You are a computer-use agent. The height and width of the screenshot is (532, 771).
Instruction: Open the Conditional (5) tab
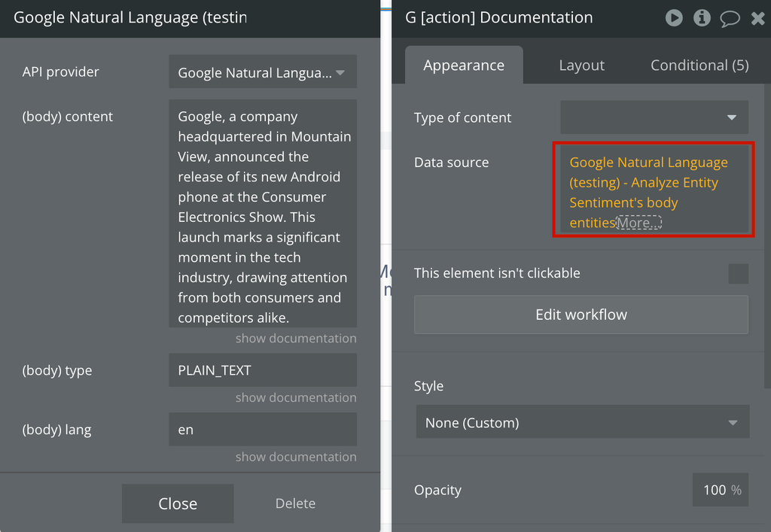699,65
